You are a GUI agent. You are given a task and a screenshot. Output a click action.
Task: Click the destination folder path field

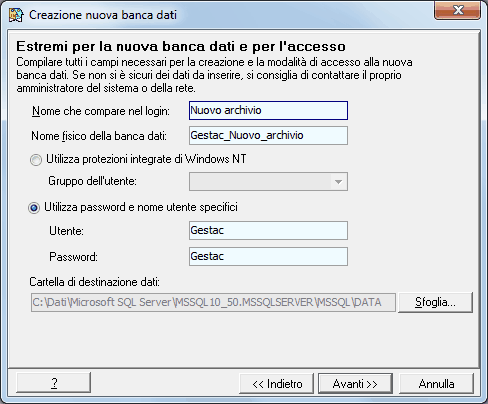coord(213,302)
